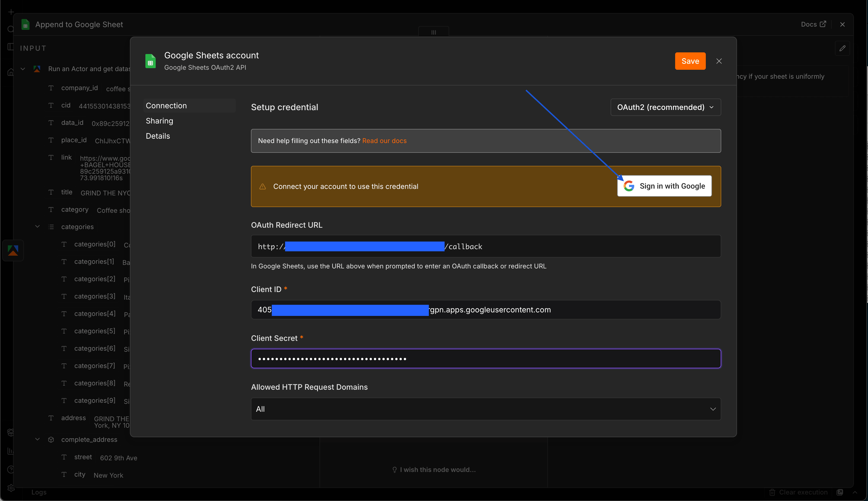Select the title field

pos(67,192)
